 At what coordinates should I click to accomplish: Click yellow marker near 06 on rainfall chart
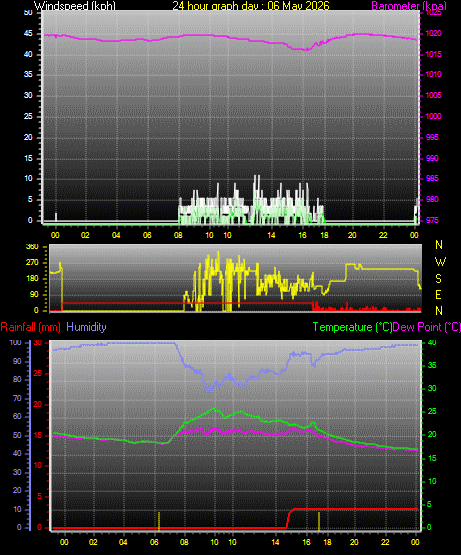click(x=159, y=521)
